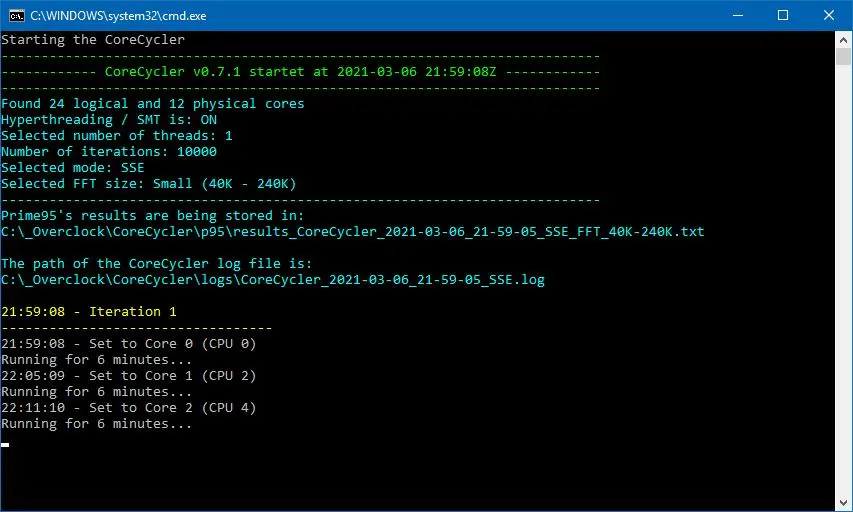The width and height of the screenshot is (853, 512).
Task: Click the 'Set to Core 0 (CPU 0)' line
Action: tap(128, 344)
